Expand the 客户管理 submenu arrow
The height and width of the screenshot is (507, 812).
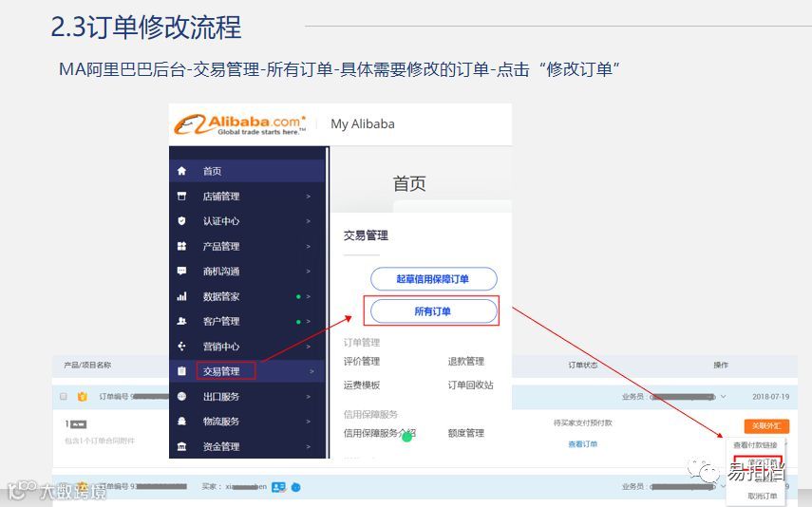308,321
